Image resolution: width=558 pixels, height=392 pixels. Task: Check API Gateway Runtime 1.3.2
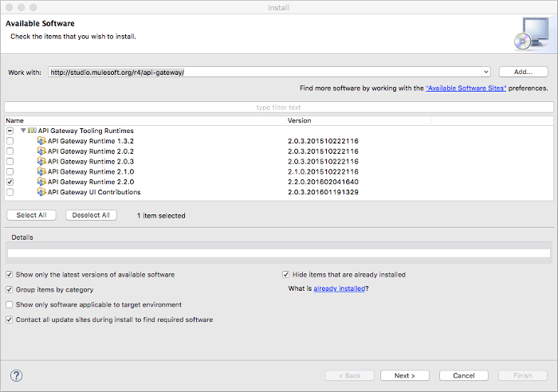10,141
